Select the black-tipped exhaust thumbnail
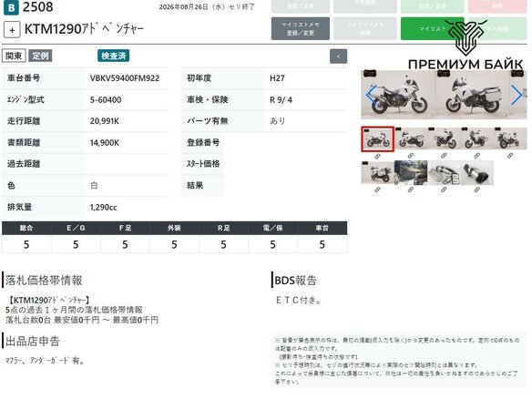The image size is (532, 399). (x=477, y=173)
